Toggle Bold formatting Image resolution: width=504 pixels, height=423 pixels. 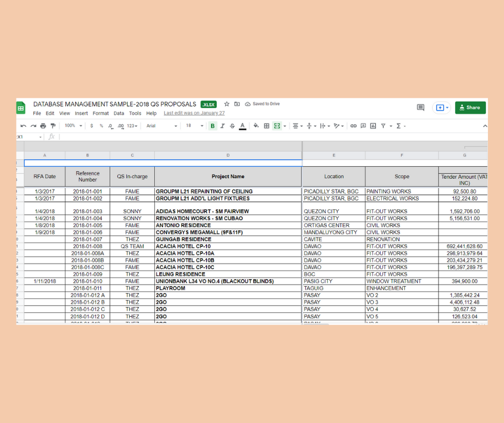(x=212, y=126)
